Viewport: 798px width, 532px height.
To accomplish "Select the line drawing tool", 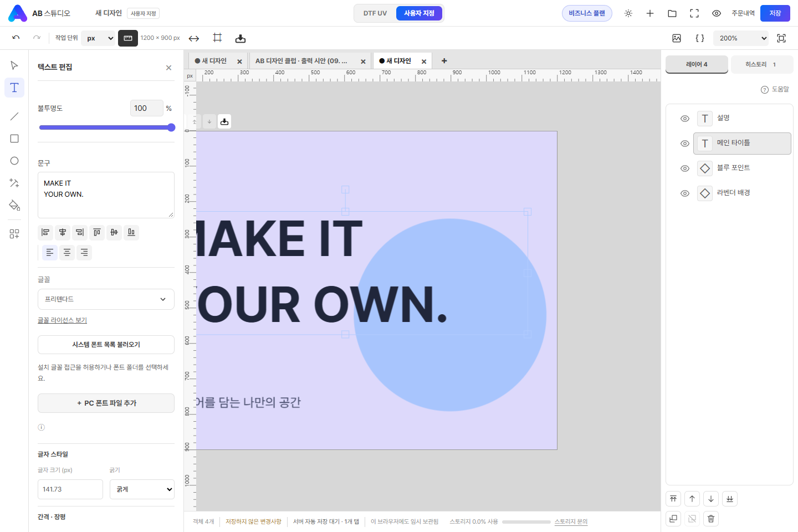I will [x=14, y=116].
